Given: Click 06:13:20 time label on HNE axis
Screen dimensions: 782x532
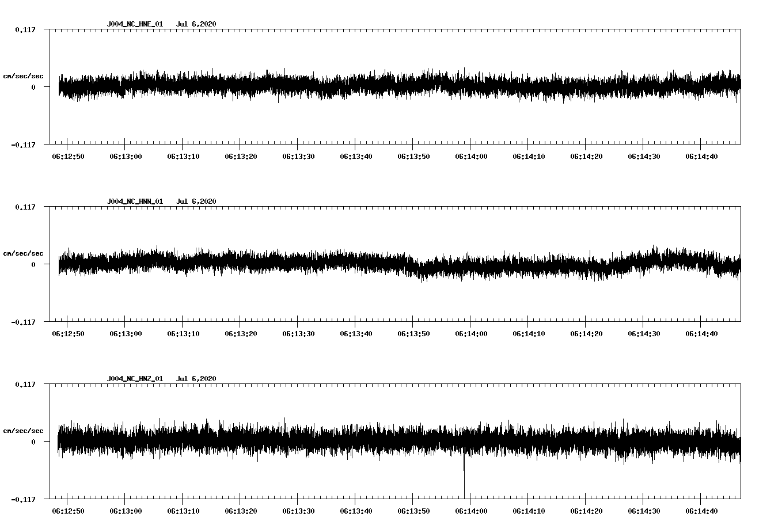Looking at the screenshot, I should pos(241,157).
